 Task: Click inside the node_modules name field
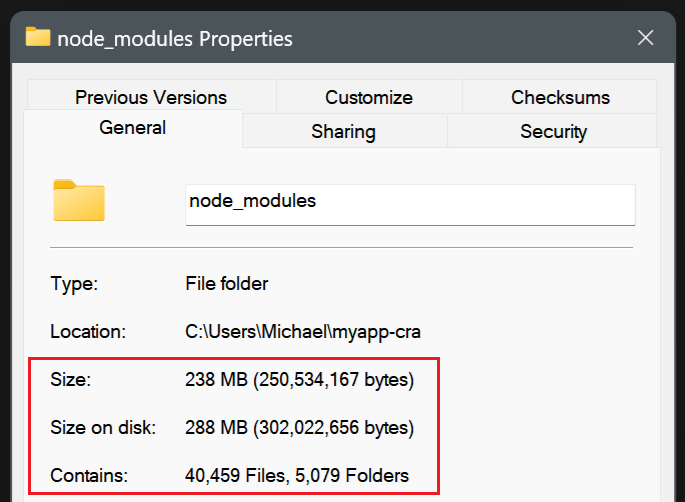coord(410,205)
